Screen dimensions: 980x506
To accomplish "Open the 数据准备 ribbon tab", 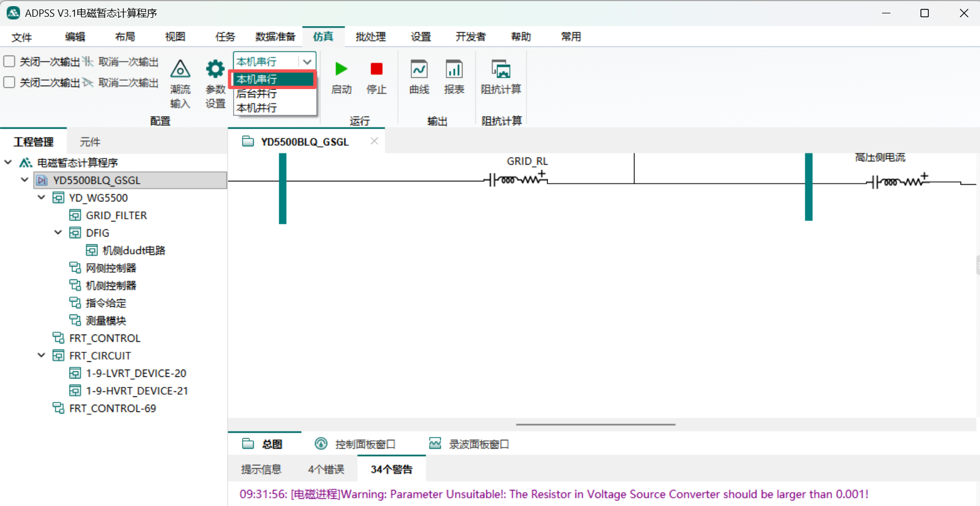I will (275, 37).
